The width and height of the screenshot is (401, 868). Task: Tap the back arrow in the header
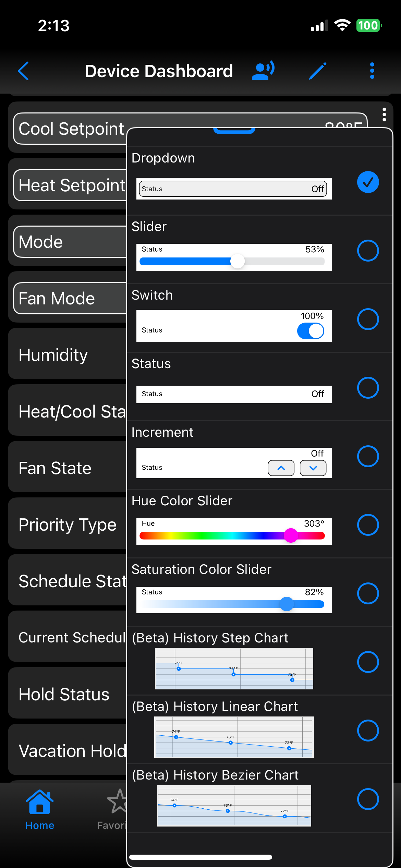(23, 71)
